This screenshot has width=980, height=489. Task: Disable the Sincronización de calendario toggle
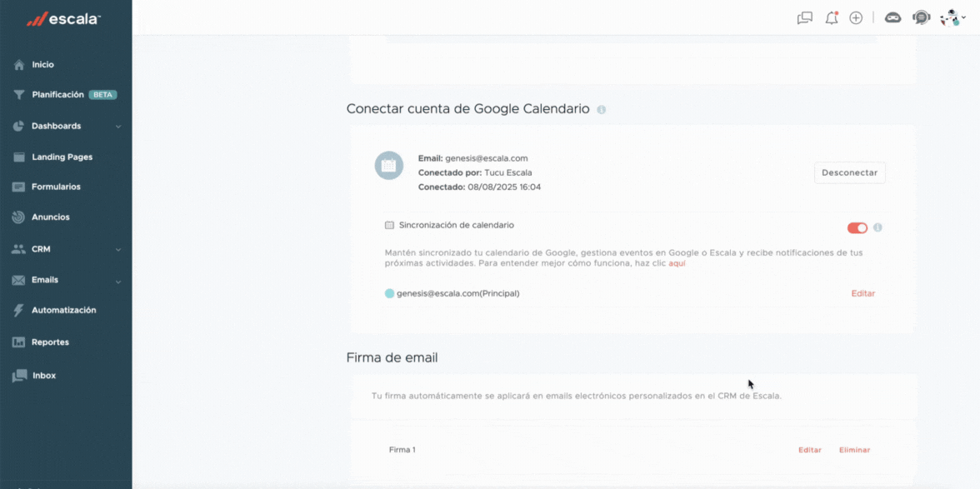point(857,228)
